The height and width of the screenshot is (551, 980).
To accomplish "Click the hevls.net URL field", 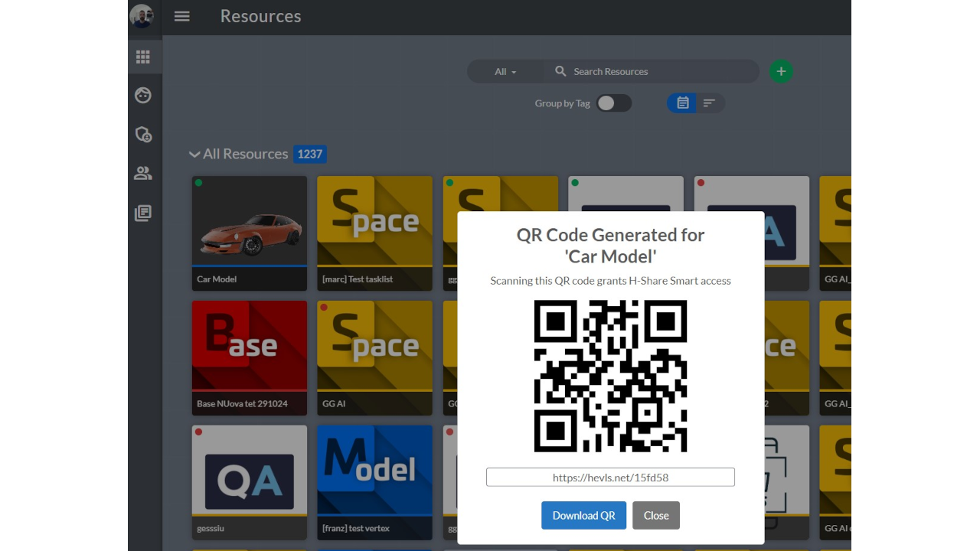I will coord(610,478).
